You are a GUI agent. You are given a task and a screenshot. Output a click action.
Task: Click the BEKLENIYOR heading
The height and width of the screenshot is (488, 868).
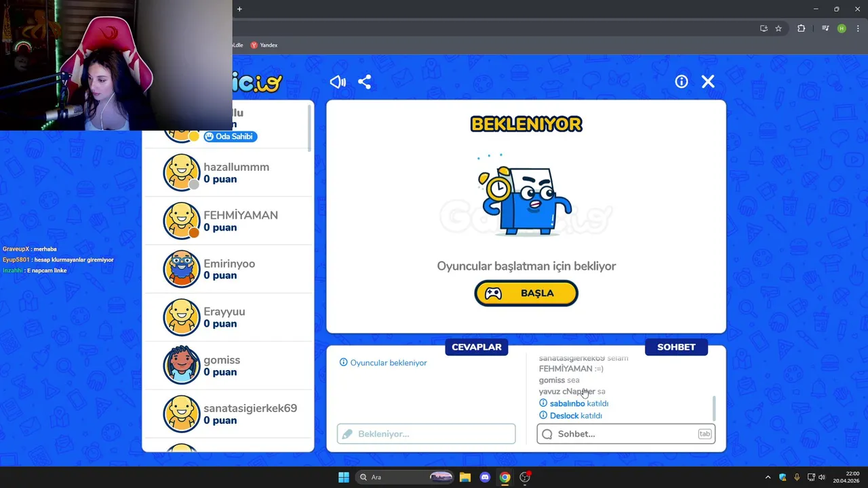(526, 124)
